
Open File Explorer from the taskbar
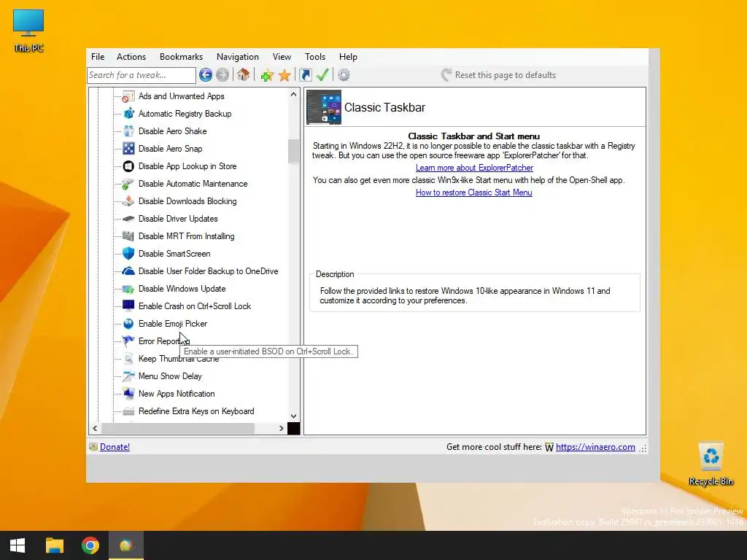pos(54,545)
